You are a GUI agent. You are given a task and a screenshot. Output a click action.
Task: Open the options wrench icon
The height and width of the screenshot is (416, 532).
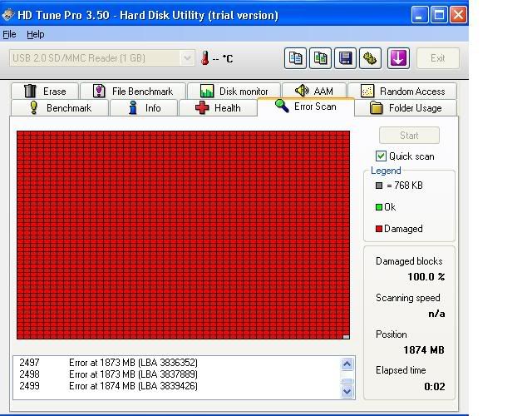pyautogui.click(x=370, y=58)
